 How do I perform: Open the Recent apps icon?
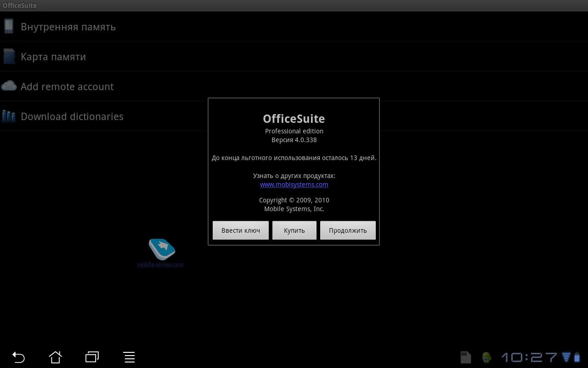coord(92,357)
